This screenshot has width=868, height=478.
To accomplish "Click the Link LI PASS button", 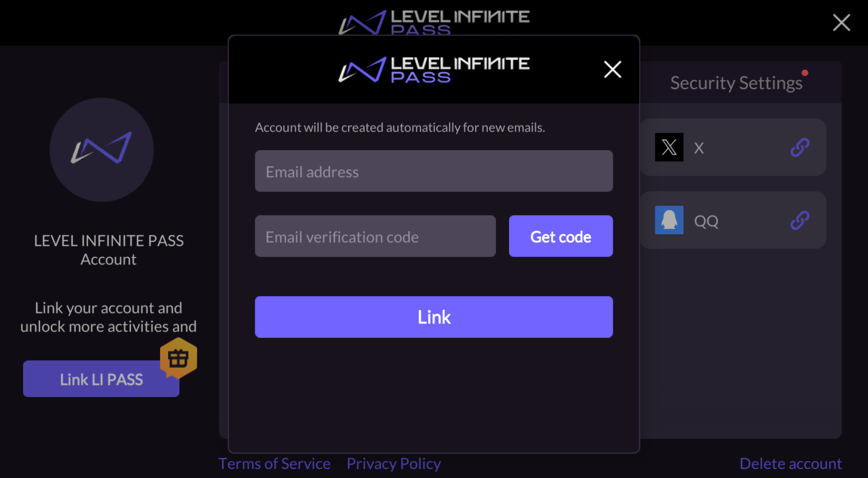I will (101, 379).
